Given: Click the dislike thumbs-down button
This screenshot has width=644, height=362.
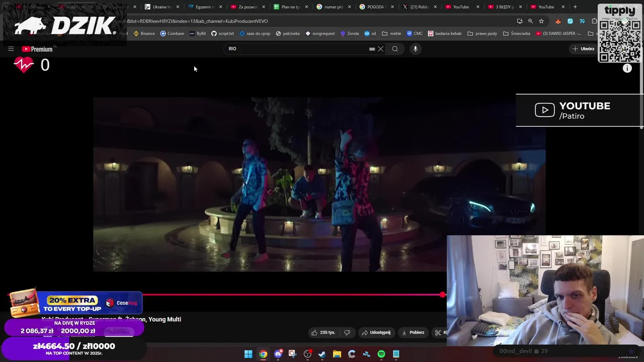Looking at the screenshot, I should (x=347, y=332).
